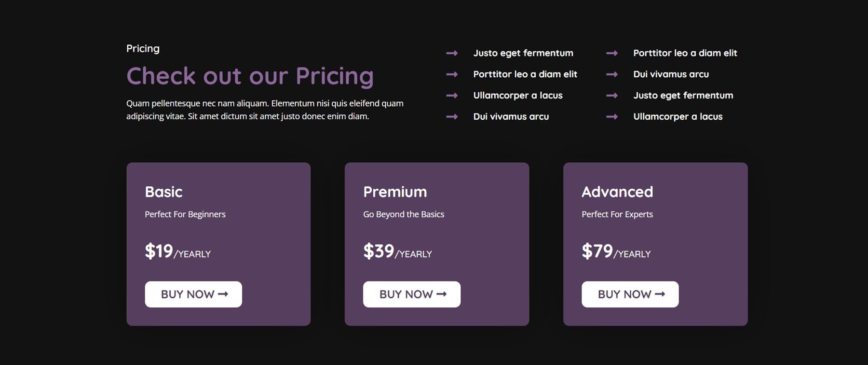Select the arrow icon before Ullamcorper a lacus
Image resolution: width=868 pixels, height=365 pixels.
452,96
